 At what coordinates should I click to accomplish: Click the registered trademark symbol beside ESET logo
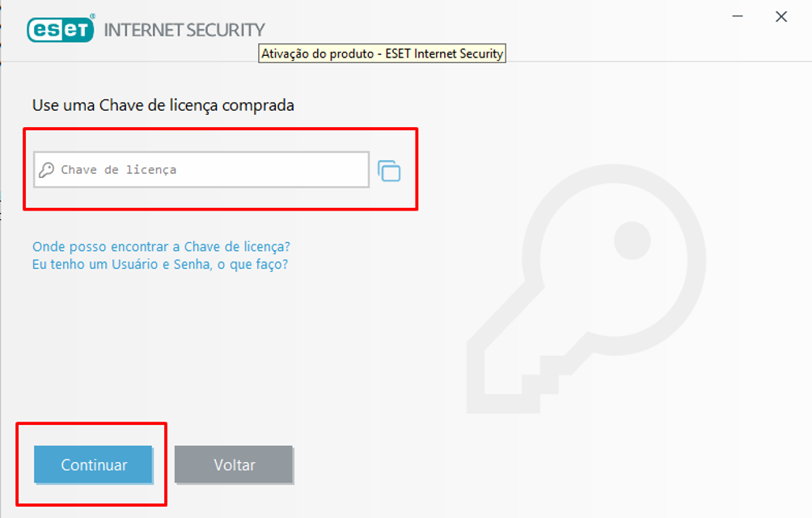pos(92,16)
